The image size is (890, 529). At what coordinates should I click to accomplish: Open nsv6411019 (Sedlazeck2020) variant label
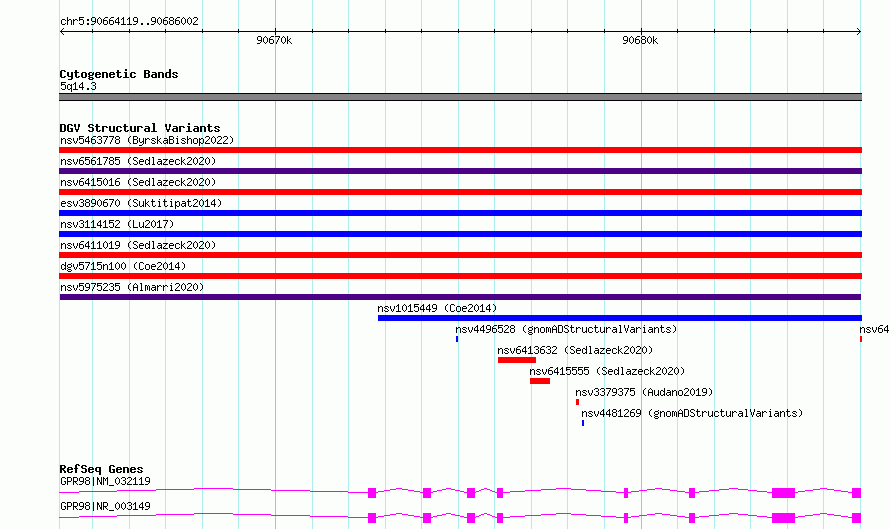click(x=138, y=245)
